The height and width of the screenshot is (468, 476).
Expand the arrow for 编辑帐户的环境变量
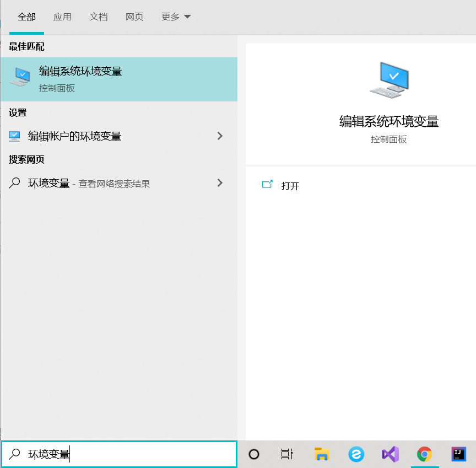(x=220, y=136)
